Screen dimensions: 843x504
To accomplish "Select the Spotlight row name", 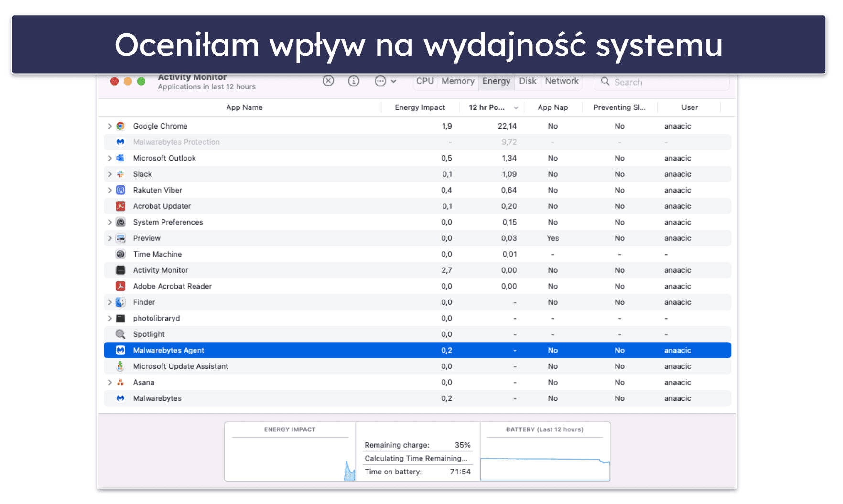I will tap(149, 334).
